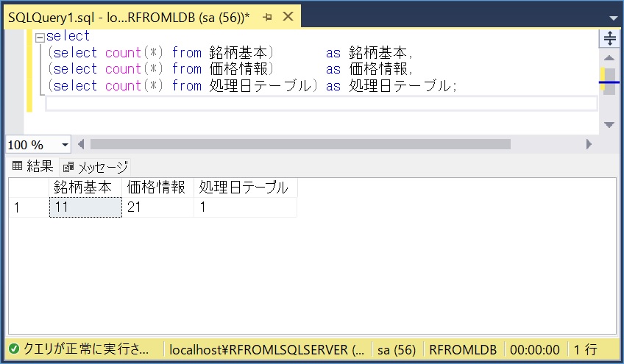Close the SQLQuery1.sql query tab
624x364 pixels.
pyautogui.click(x=288, y=16)
